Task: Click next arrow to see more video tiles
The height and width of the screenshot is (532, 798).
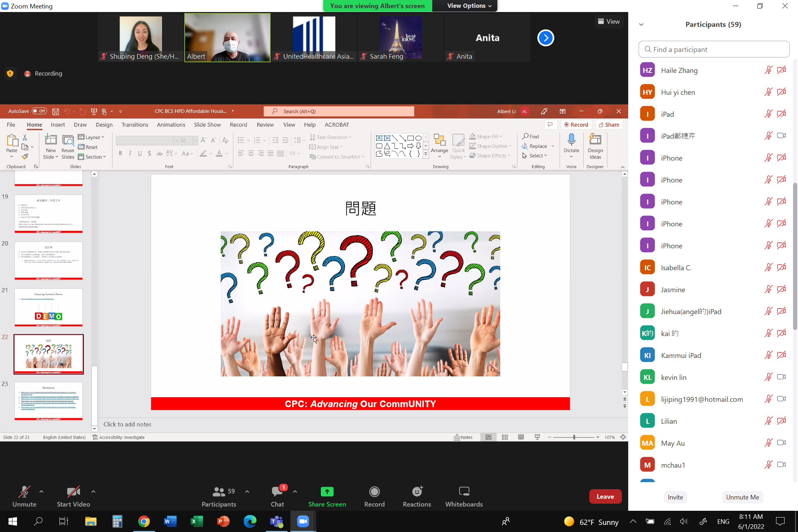Action: click(545, 38)
